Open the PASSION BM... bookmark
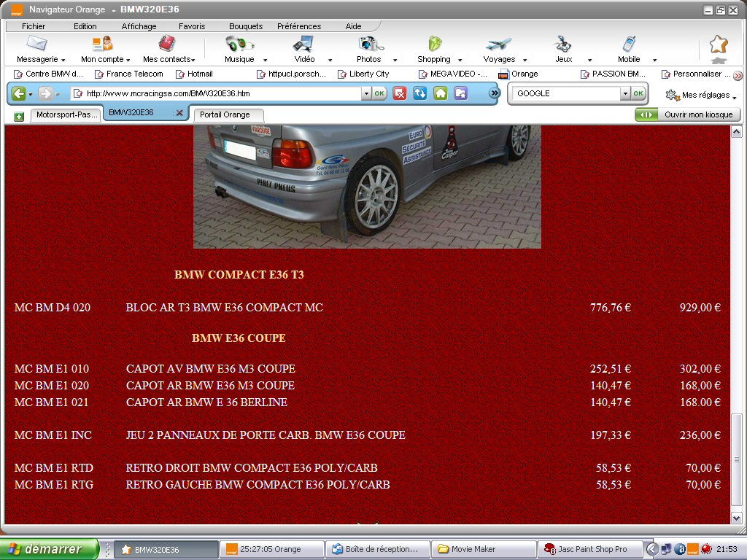The height and width of the screenshot is (560, 747). 613,74
